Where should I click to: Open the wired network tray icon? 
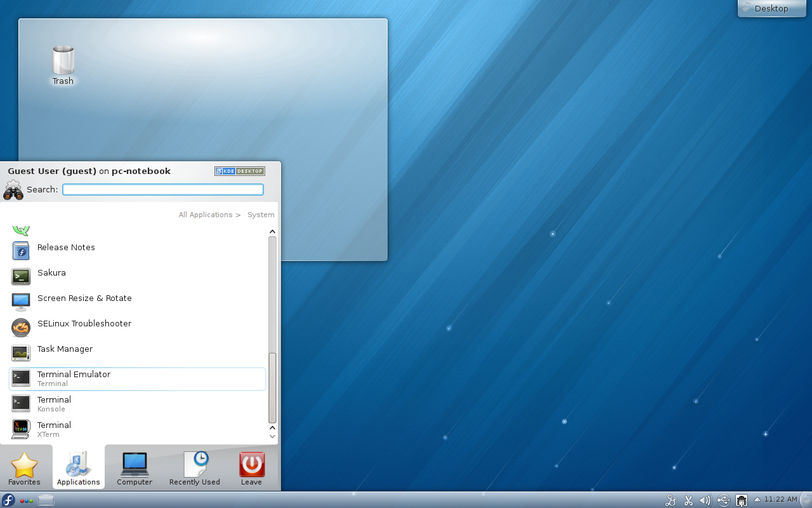pyautogui.click(x=741, y=500)
